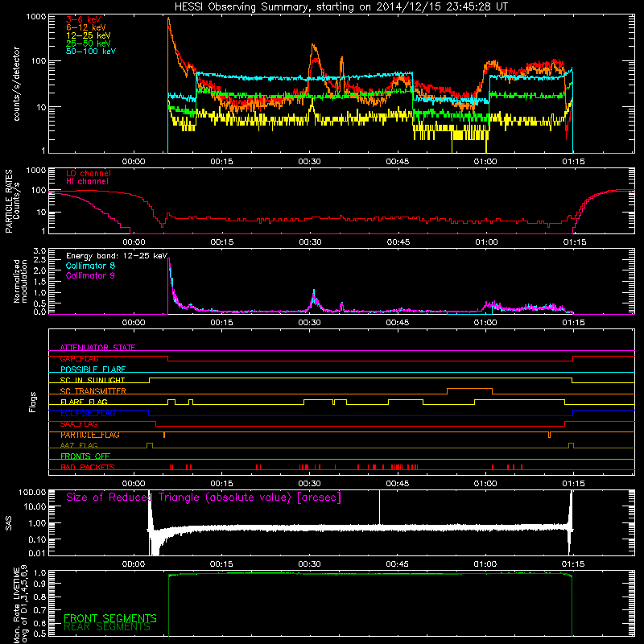The height and width of the screenshot is (644, 644).
Task: Click the PARTICLE_FLAG label
Action: (x=90, y=435)
